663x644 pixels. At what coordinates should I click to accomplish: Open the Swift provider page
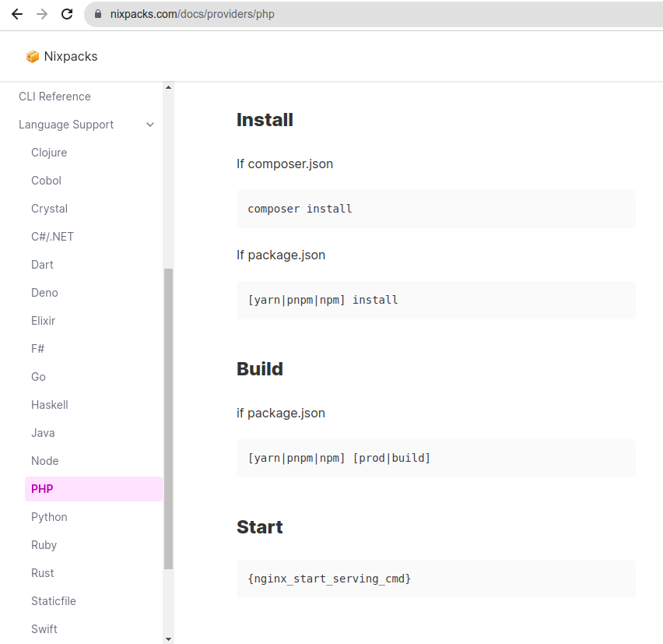[44, 628]
